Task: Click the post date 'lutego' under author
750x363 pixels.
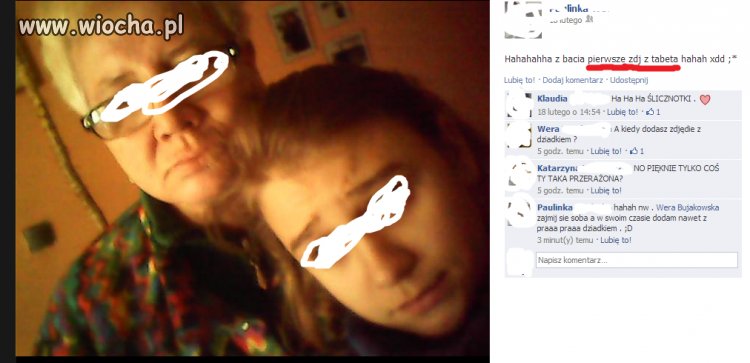Action: pos(566,20)
